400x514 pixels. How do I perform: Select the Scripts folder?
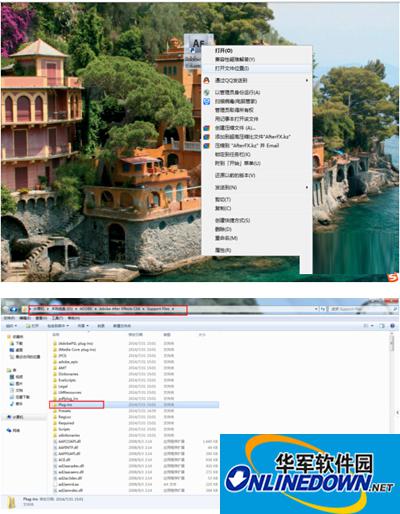(x=62, y=429)
